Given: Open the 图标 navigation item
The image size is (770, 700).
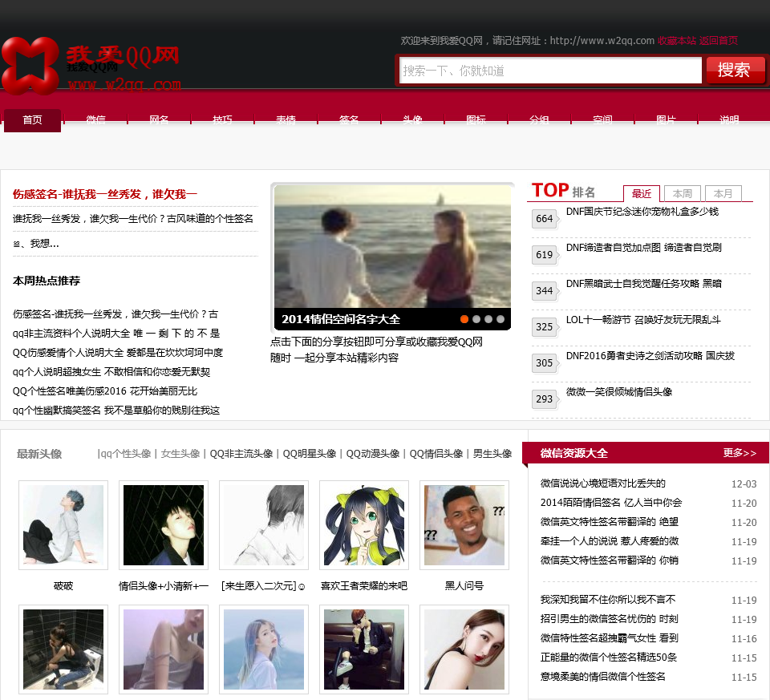Looking at the screenshot, I should pos(476,119).
